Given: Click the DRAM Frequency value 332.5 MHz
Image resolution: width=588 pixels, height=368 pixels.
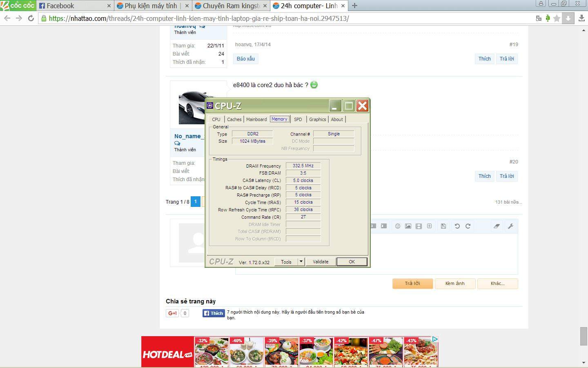Looking at the screenshot, I should pos(303,166).
